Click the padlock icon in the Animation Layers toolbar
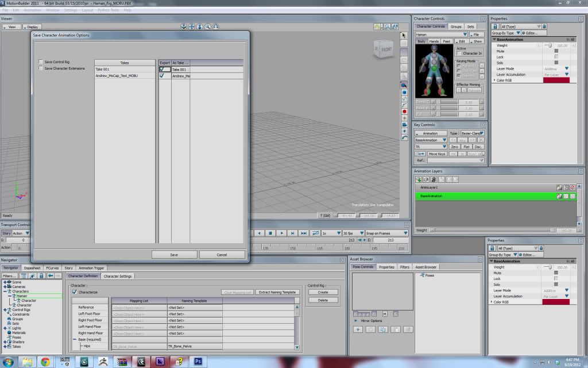 pyautogui.click(x=434, y=179)
